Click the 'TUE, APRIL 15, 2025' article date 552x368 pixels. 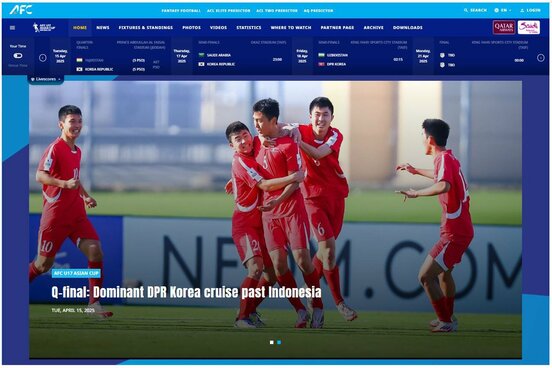pyautogui.click(x=73, y=310)
